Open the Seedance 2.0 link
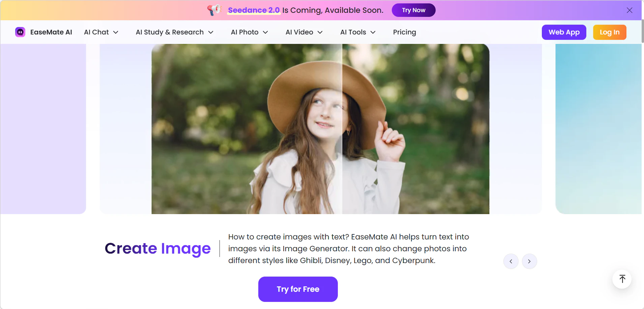The width and height of the screenshot is (644, 309). pyautogui.click(x=254, y=10)
